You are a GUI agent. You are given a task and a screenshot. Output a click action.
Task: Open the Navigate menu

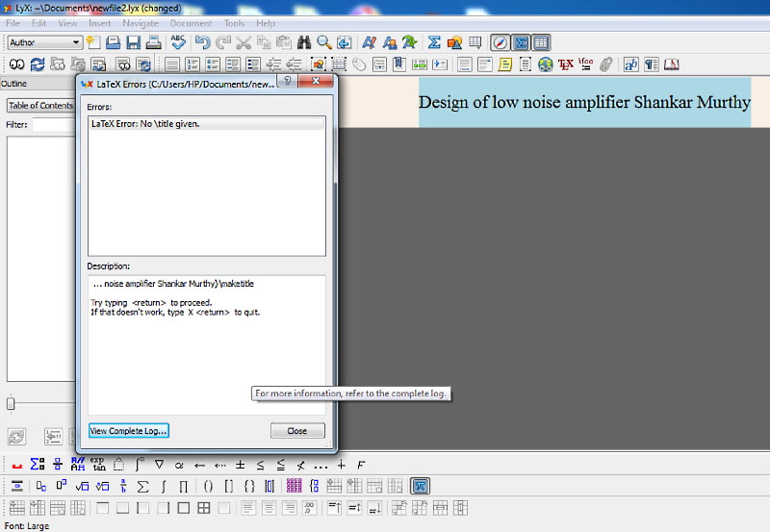pos(141,23)
